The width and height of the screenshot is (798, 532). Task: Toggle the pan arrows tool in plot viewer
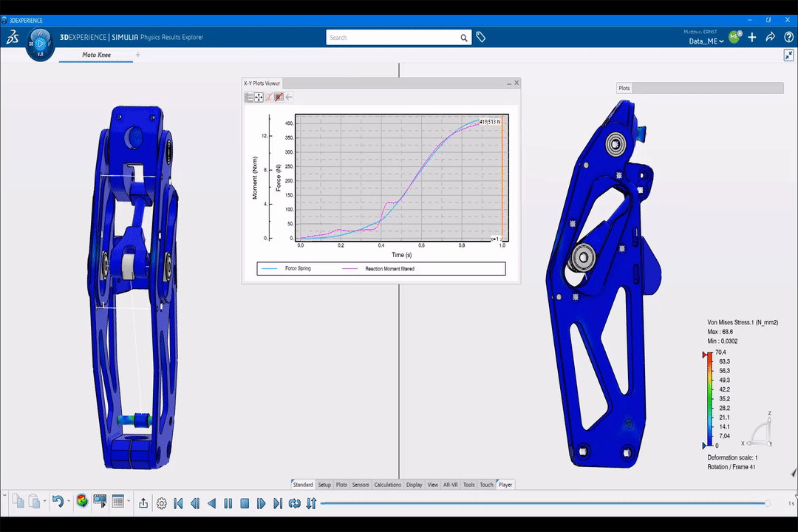click(259, 97)
